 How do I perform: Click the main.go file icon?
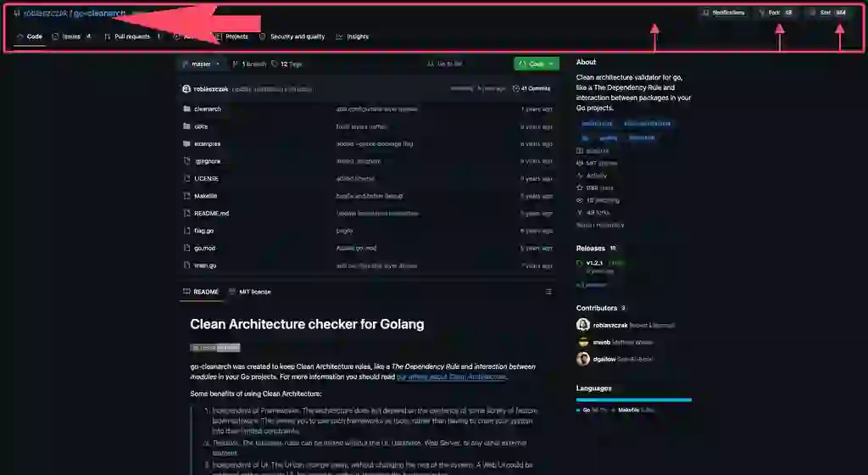pos(186,265)
